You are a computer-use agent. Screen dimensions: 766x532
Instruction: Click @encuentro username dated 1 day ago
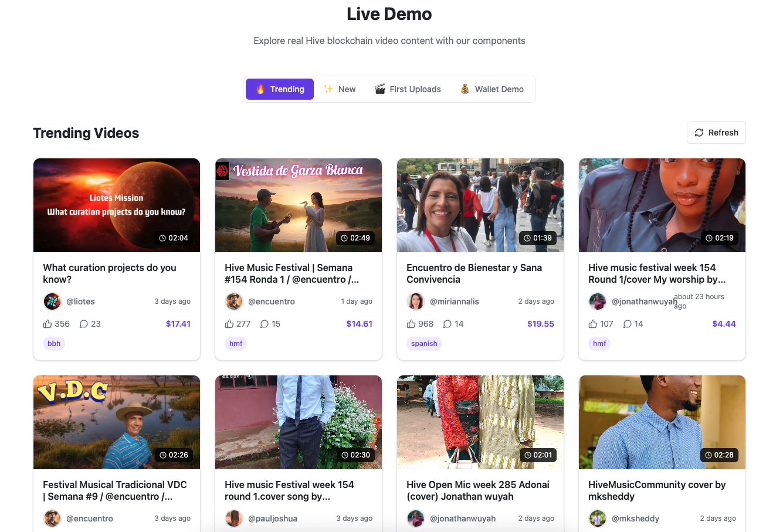272,301
